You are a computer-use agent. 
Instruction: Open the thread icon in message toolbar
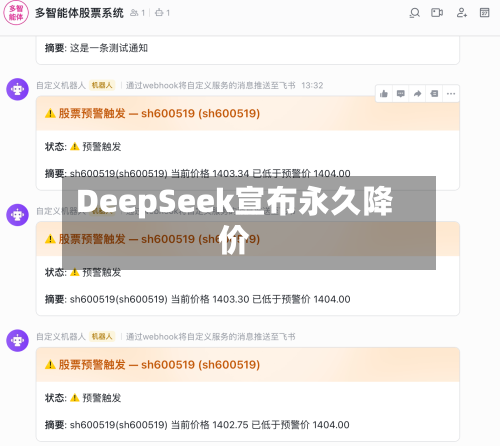[434, 94]
